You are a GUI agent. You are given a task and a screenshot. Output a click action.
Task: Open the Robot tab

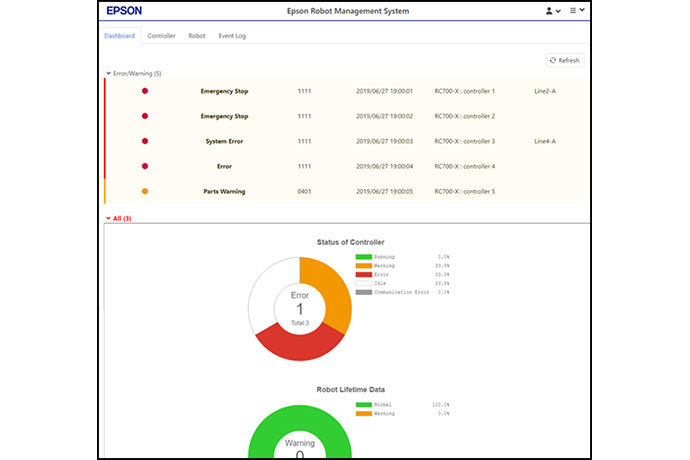coord(197,36)
